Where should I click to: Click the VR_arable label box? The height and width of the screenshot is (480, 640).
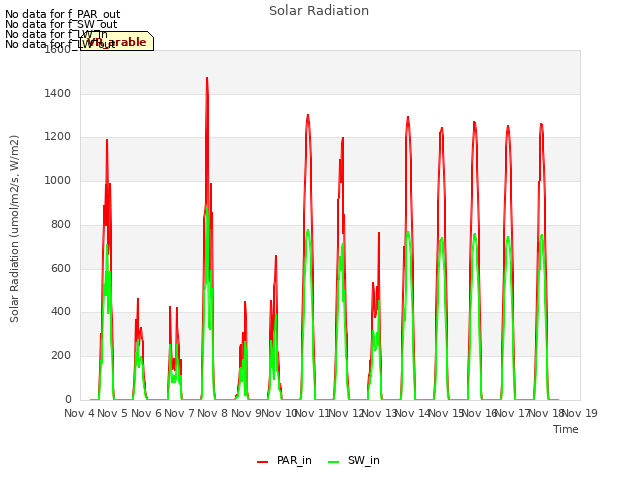tap(117, 41)
